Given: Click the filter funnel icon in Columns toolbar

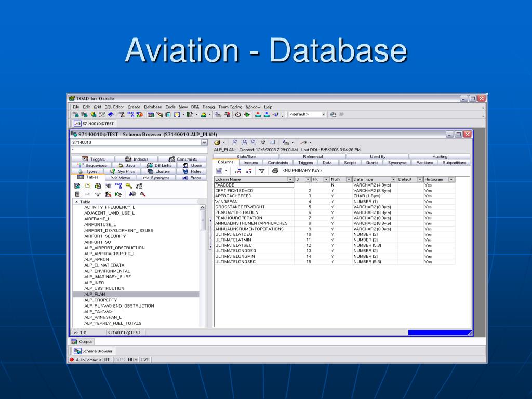Looking at the screenshot, I should [262, 171].
